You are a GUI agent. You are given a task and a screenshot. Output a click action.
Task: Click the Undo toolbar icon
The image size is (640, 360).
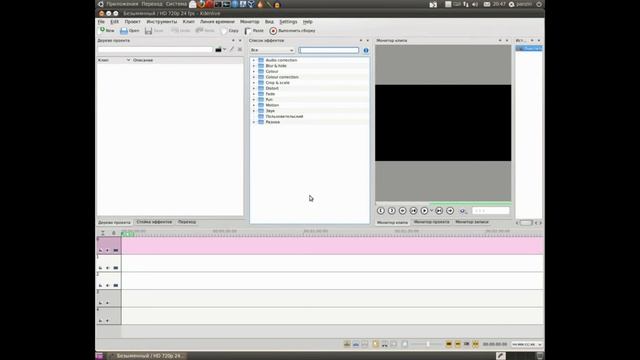coord(180,31)
